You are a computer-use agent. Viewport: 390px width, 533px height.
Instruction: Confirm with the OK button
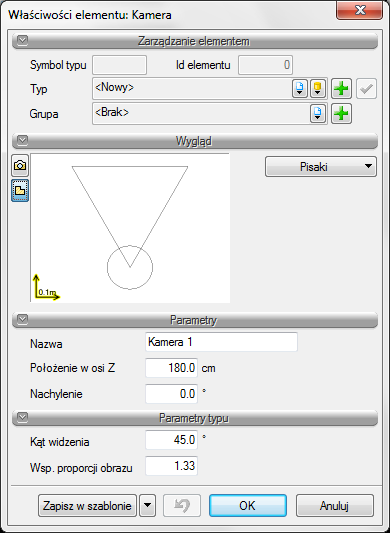tap(248, 505)
